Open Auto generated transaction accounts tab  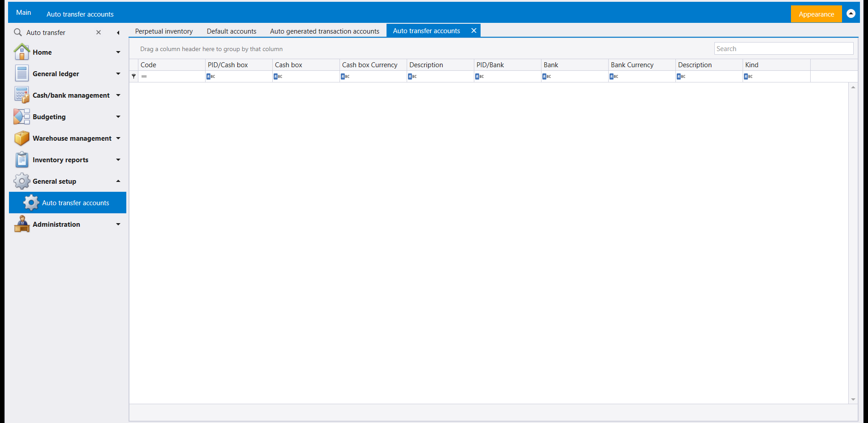[325, 31]
